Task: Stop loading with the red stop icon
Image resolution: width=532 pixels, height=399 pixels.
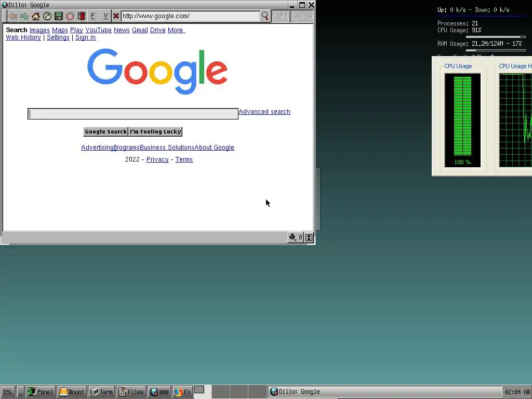Action: (x=70, y=16)
